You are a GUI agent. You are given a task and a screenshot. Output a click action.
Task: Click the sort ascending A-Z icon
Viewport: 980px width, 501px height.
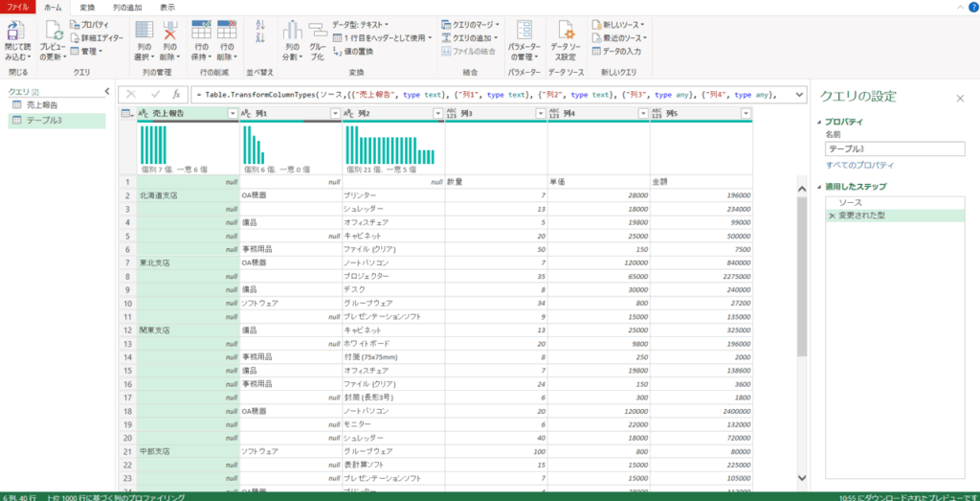pyautogui.click(x=260, y=25)
